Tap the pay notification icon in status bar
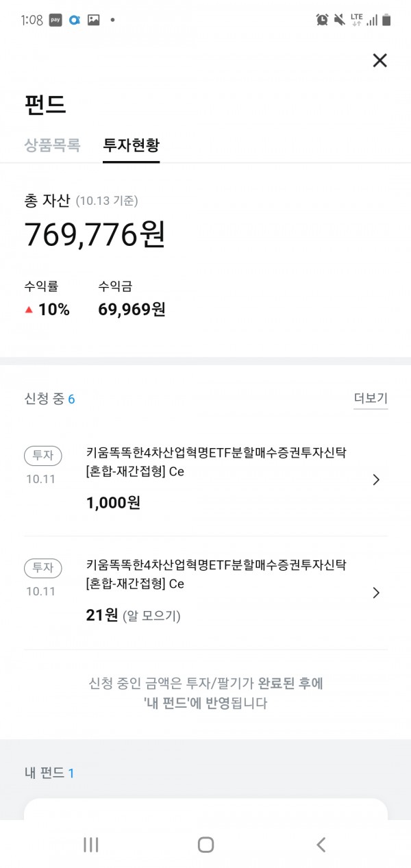Viewport: 411px width, 868px height. click(55, 20)
